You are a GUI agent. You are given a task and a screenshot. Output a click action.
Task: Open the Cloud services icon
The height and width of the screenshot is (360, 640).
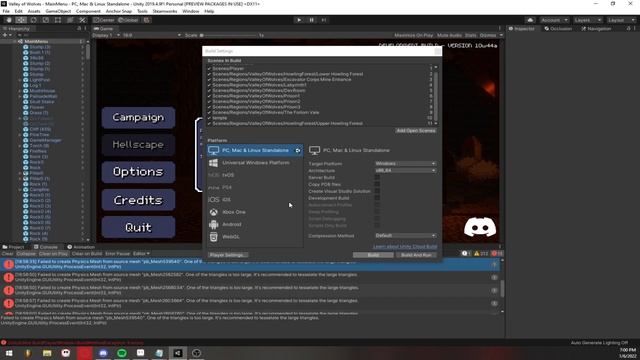[x=530, y=20]
